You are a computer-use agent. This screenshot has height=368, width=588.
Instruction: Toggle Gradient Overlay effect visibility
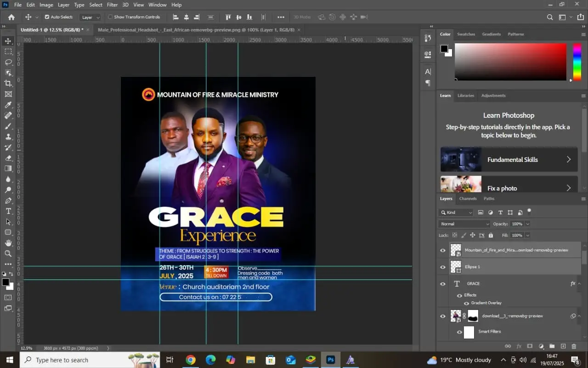coord(466,303)
